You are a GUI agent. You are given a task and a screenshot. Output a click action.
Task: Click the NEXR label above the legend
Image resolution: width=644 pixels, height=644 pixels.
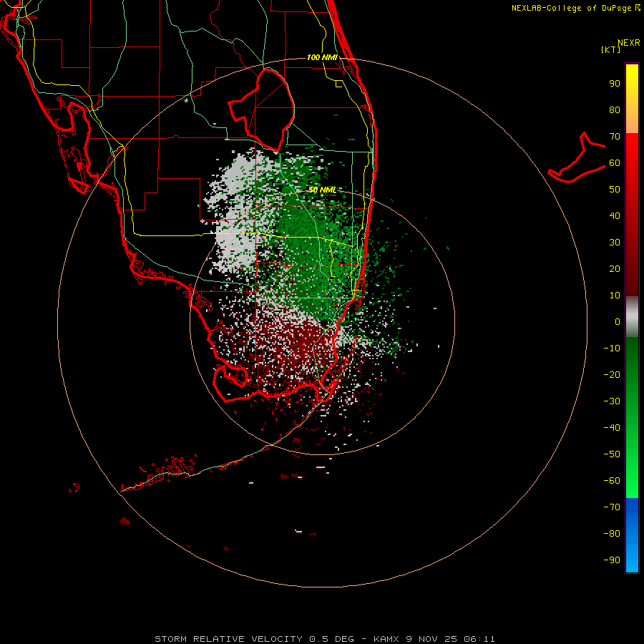(x=629, y=43)
